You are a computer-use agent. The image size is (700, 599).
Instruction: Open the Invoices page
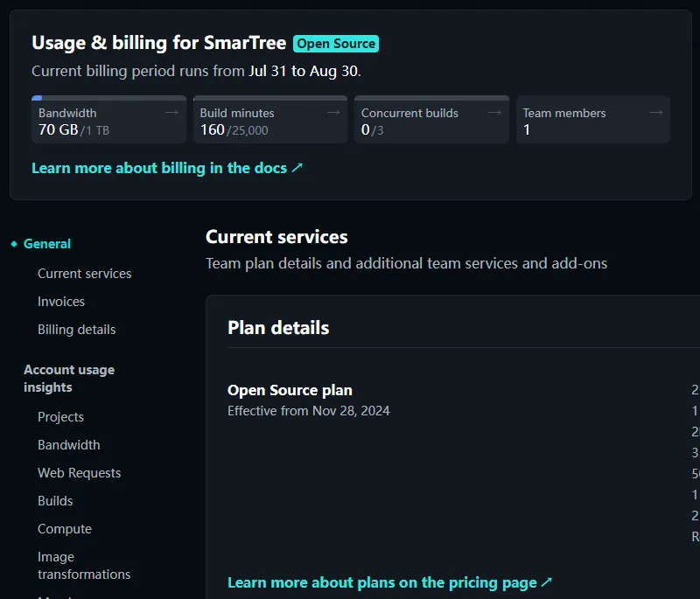coord(61,302)
